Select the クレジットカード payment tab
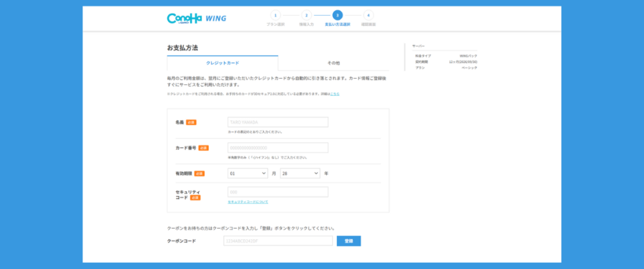The height and width of the screenshot is (269, 644). (x=223, y=63)
